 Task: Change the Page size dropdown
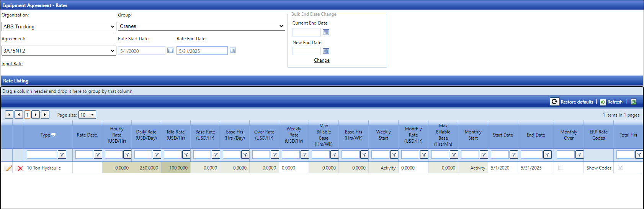pos(87,115)
